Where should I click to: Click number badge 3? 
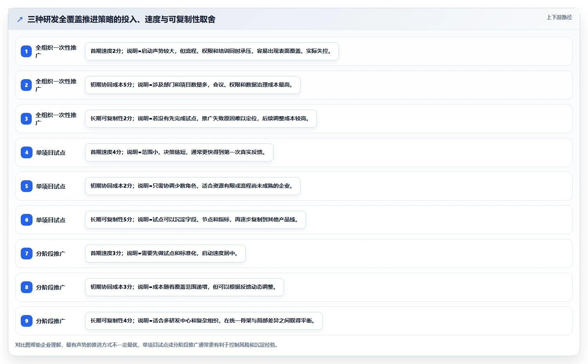(26, 119)
